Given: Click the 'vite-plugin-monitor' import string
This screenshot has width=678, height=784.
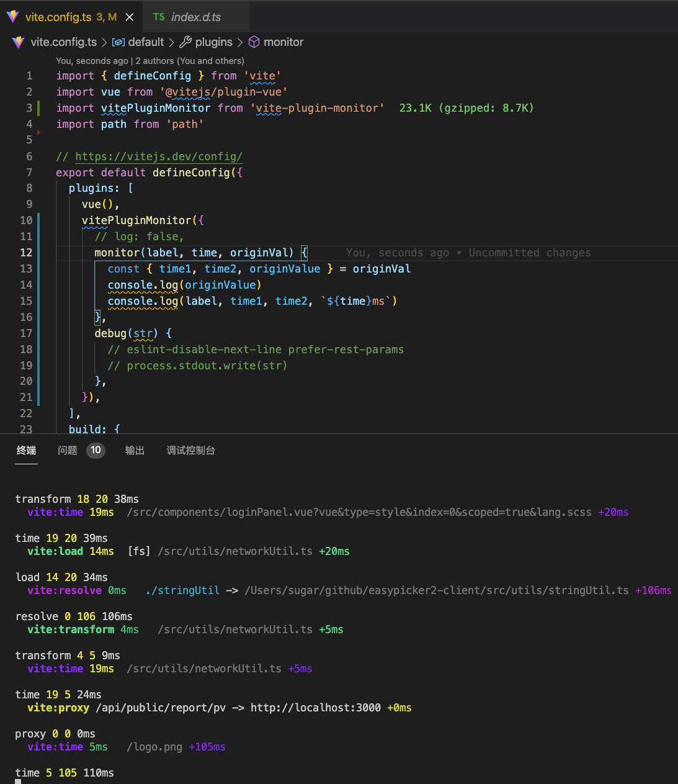Looking at the screenshot, I should click(317, 108).
